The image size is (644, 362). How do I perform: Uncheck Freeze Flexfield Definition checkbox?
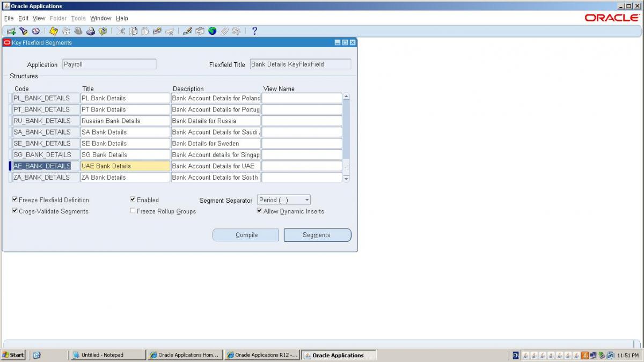point(14,200)
